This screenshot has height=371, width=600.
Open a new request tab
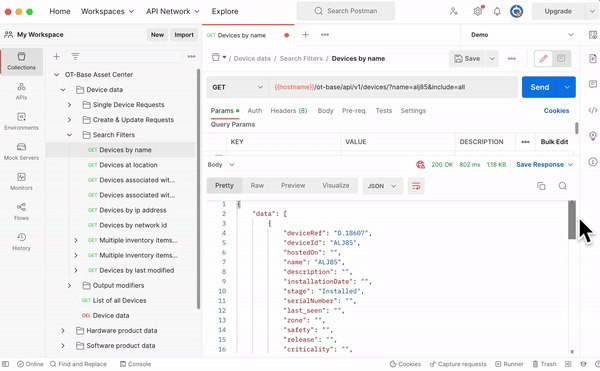[305, 35]
